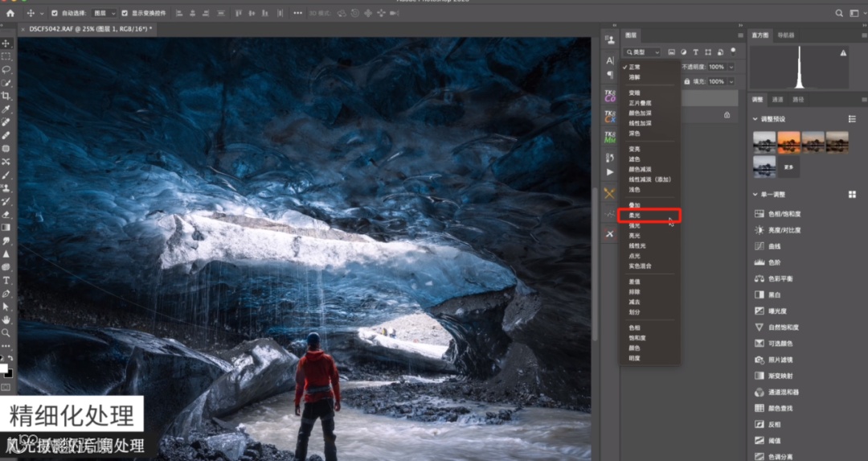Filter layers by smart objects icon
The height and width of the screenshot is (461, 868).
pyautogui.click(x=720, y=52)
